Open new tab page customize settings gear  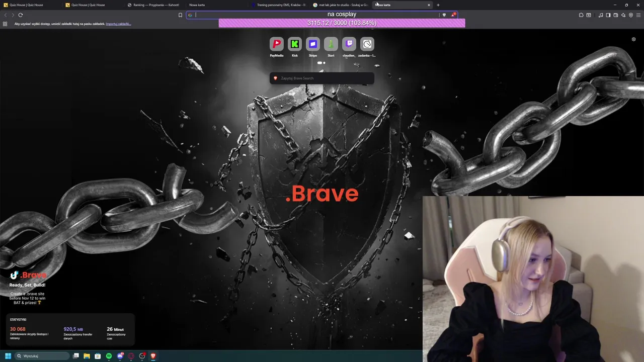(633, 39)
